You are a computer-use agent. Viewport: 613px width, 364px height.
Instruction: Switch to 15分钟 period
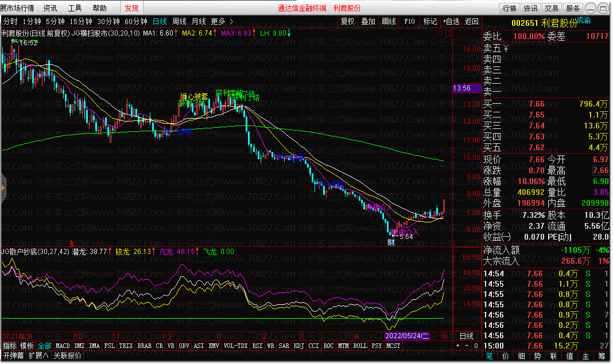pos(81,21)
